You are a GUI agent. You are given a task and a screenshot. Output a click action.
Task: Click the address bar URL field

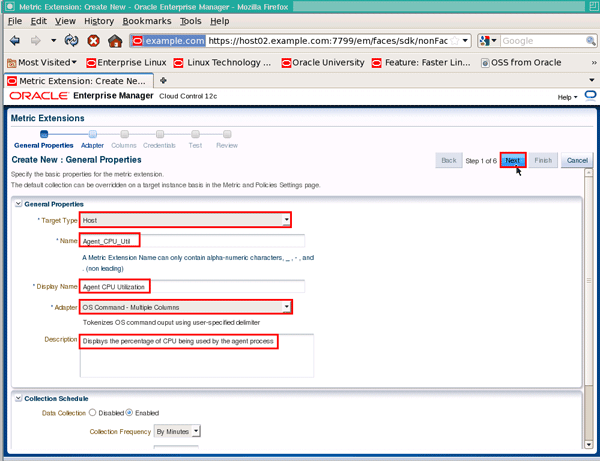[x=328, y=41]
